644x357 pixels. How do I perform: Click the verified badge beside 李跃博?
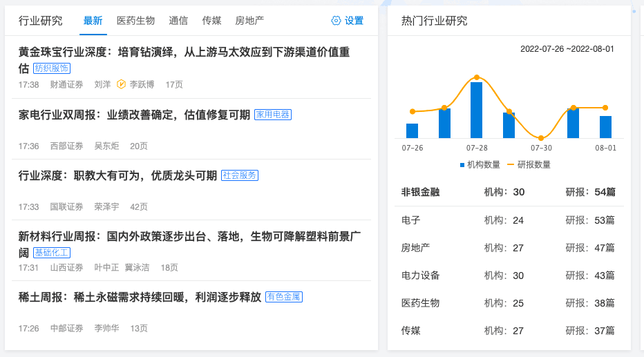click(x=121, y=84)
